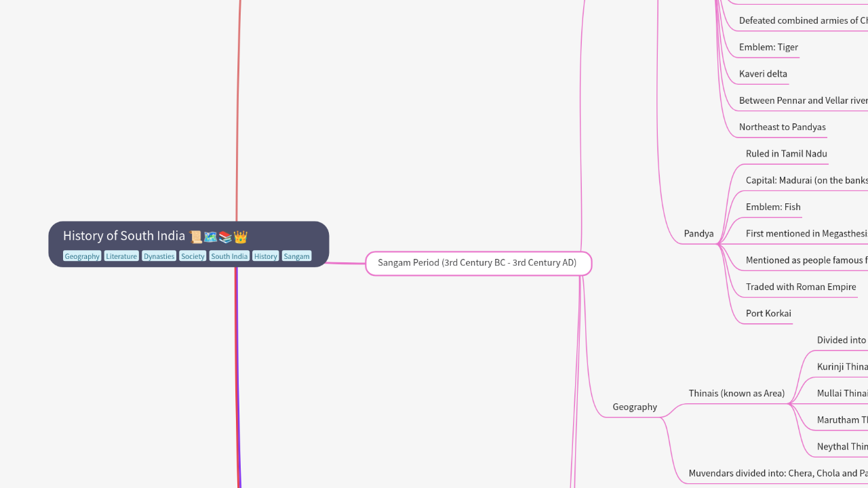Click the crown emoji in the title

point(241,237)
